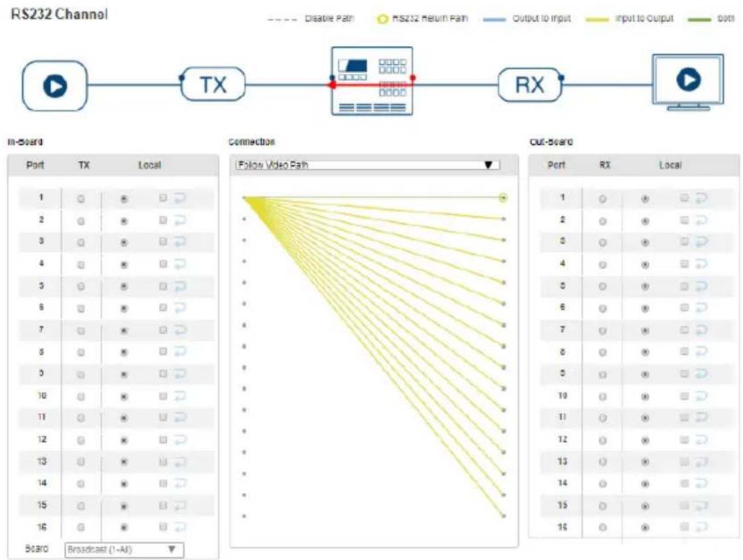Tick the checkbox on In-Board port 6
743x560 pixels.
pos(163,308)
